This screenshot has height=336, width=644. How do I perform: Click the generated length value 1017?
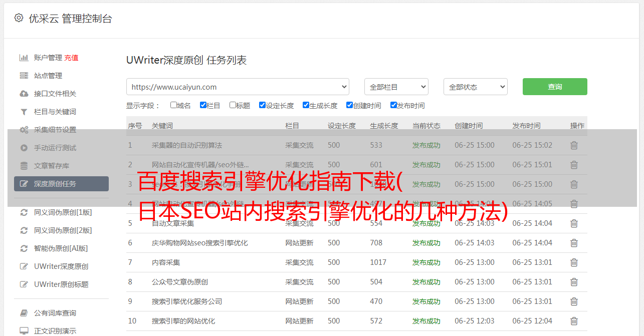(378, 262)
